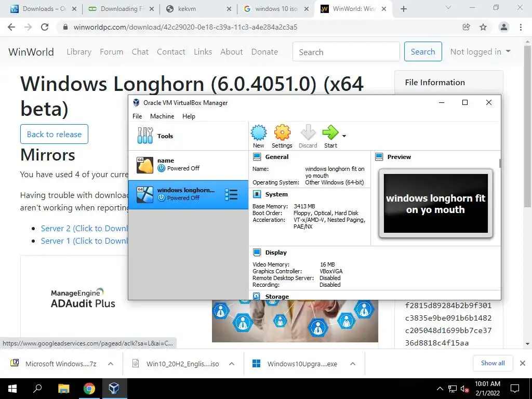The height and width of the screenshot is (399, 532).
Task: Click the Display section monitor icon
Action: click(x=257, y=252)
